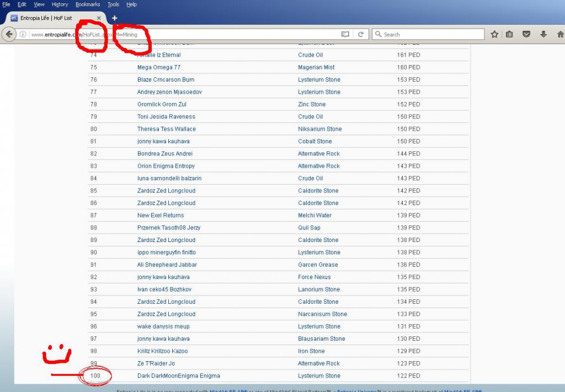Open a new tab with the plus
The width and height of the screenshot is (565, 392).
(x=114, y=18)
